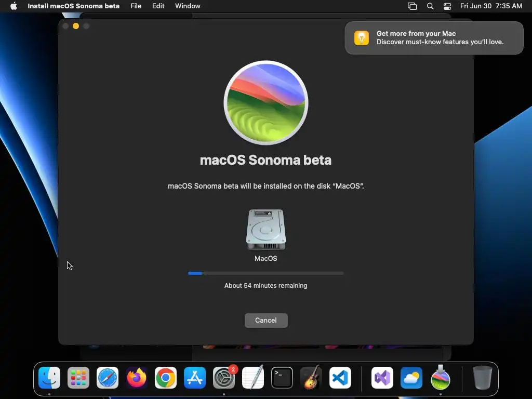Click the macOS Sonoma beta title
The image size is (532, 399).
pyautogui.click(x=265, y=160)
